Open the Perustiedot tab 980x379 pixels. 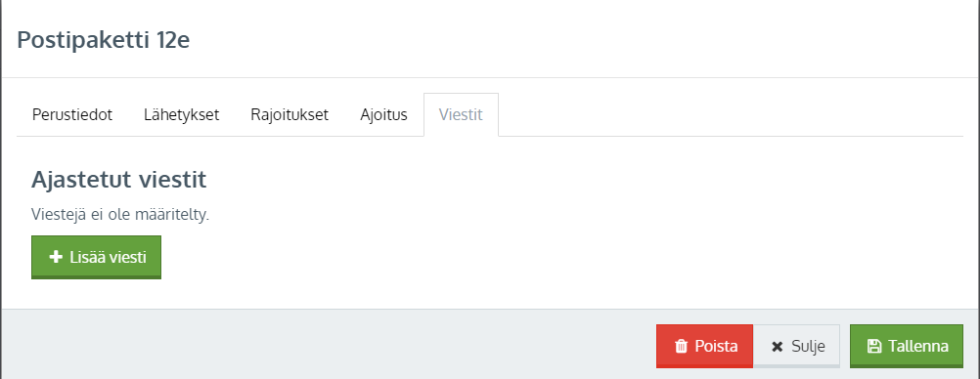pos(71,115)
